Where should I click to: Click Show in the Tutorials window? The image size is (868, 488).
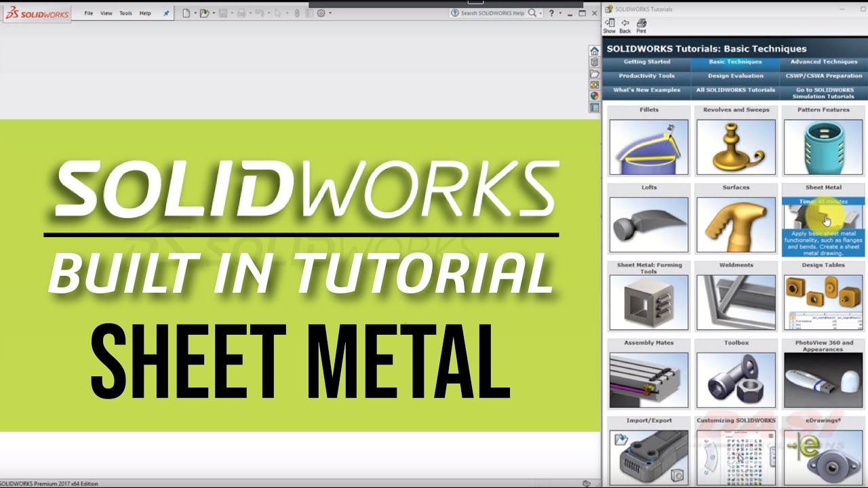(609, 26)
